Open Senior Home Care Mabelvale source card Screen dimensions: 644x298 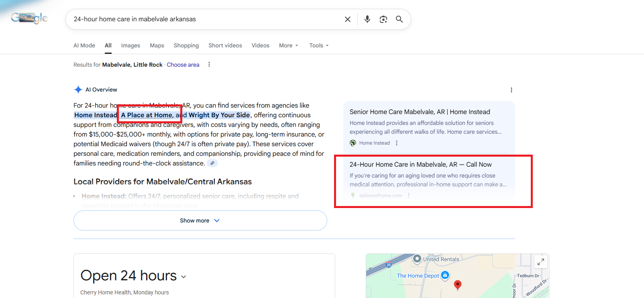tap(429, 127)
